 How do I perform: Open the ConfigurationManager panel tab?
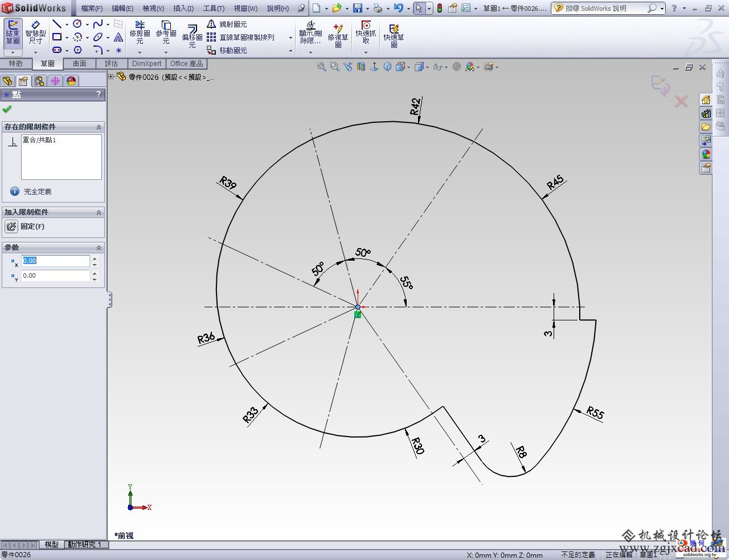[39, 81]
